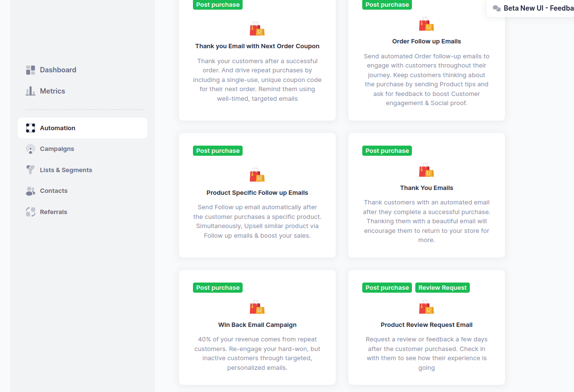This screenshot has width=574, height=392.
Task: Click the shopping bag icon on Thank You Emails
Action: pyautogui.click(x=426, y=170)
